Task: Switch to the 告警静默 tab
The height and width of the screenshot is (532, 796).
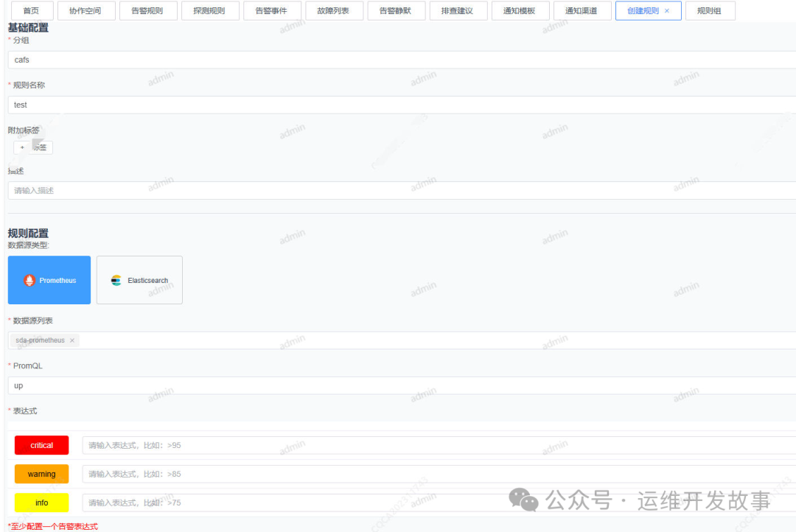Action: (x=396, y=10)
